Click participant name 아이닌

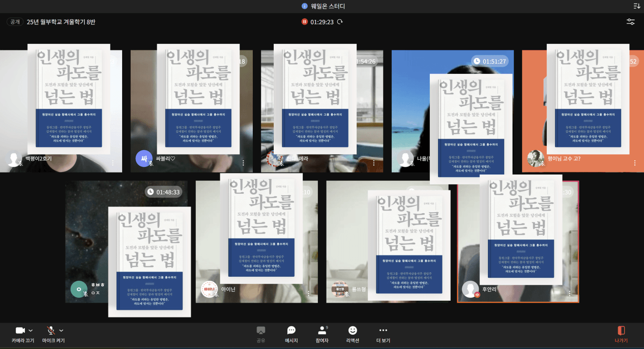click(x=228, y=289)
